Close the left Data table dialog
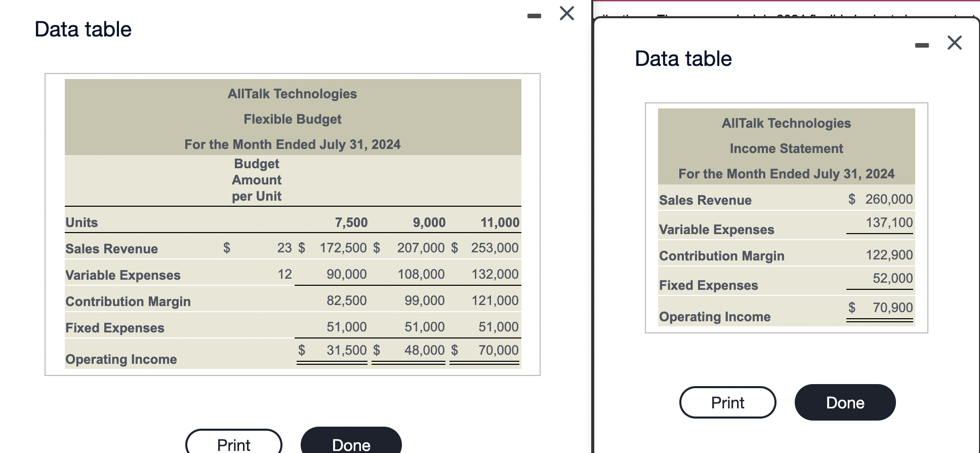980x453 pixels. (x=565, y=14)
